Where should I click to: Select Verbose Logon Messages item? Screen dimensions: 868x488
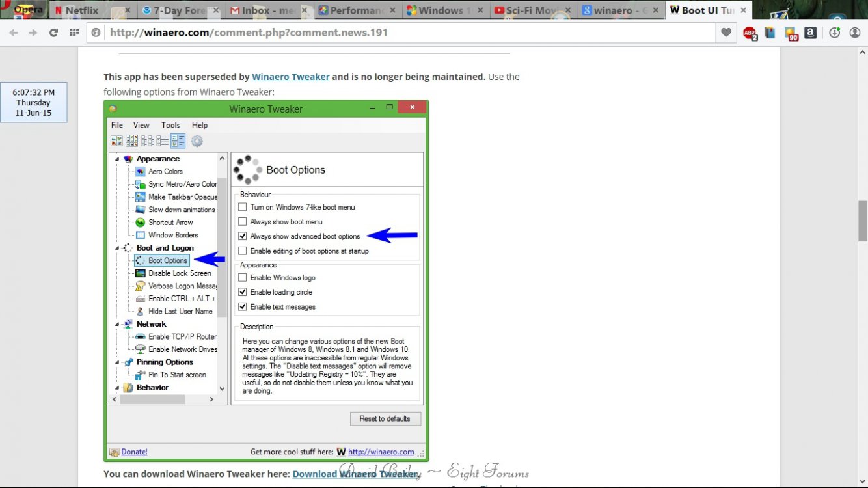[176, 286]
